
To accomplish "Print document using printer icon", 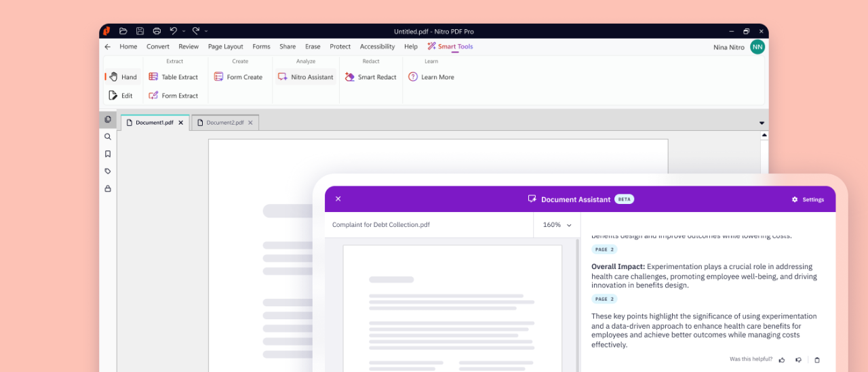I will [x=157, y=31].
